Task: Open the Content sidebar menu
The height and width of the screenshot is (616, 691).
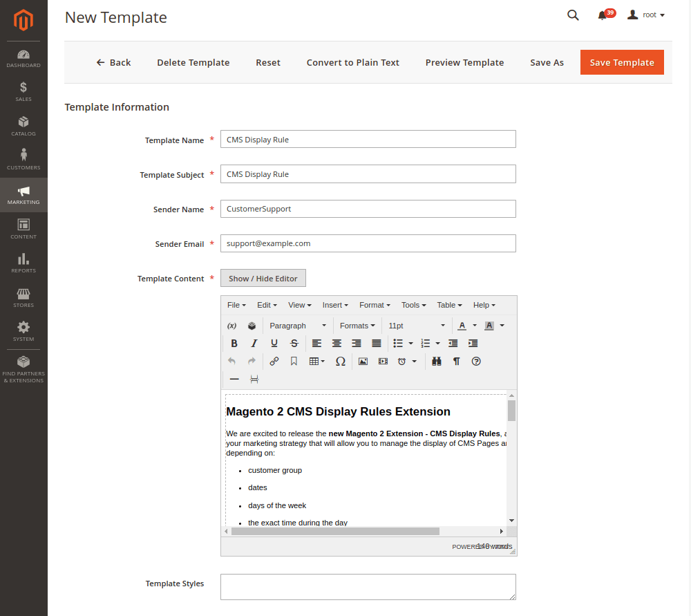Action: click(x=23, y=229)
